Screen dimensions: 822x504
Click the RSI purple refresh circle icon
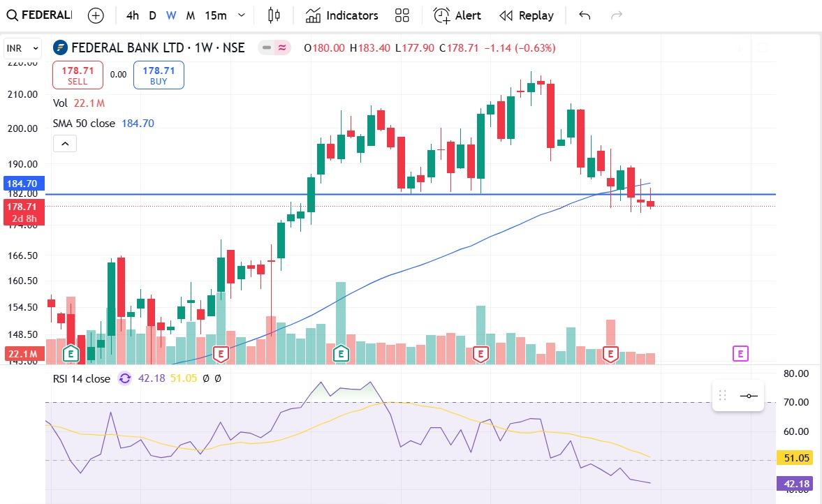pos(125,378)
